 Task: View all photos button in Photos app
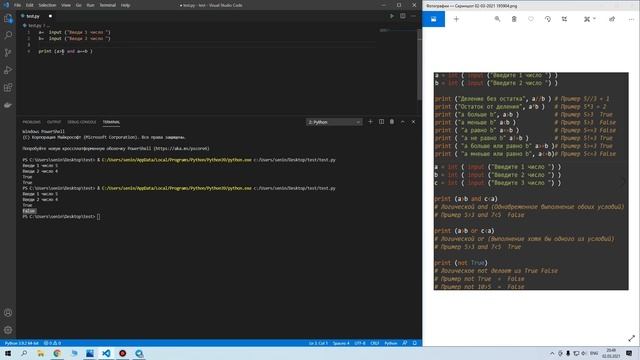[433, 19]
